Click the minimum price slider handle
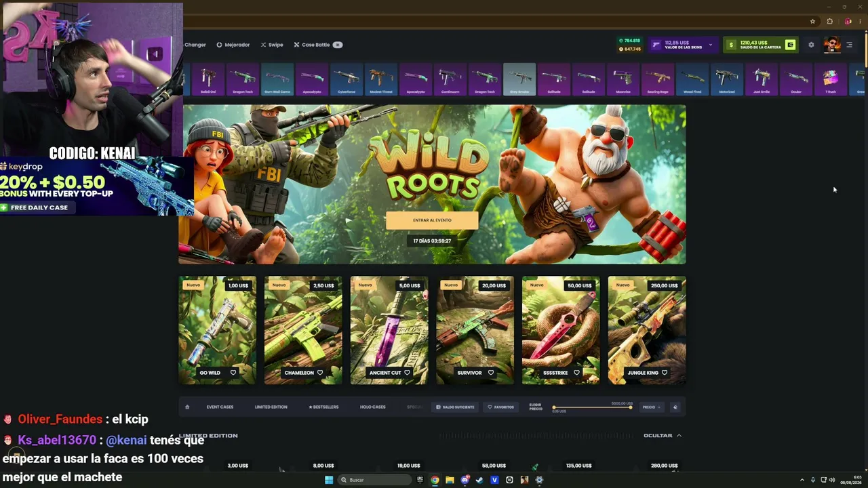868x488 pixels. pos(554,407)
